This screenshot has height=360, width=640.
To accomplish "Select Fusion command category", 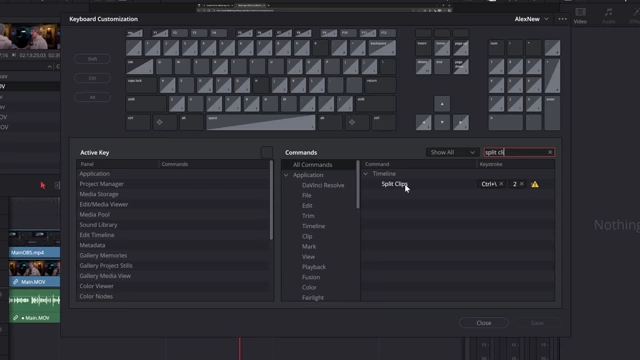I will pyautogui.click(x=311, y=277).
